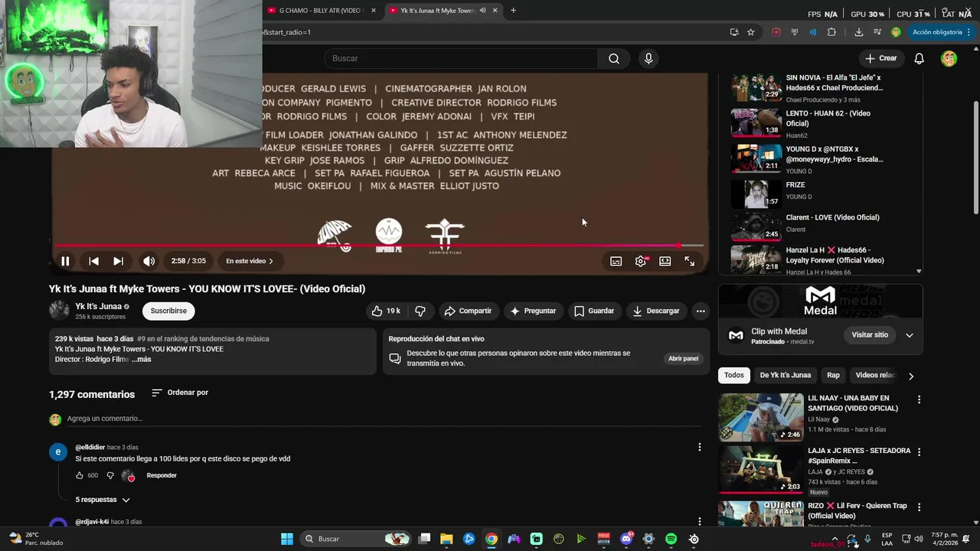Open video player settings gear
The height and width of the screenshot is (551, 980).
[640, 261]
